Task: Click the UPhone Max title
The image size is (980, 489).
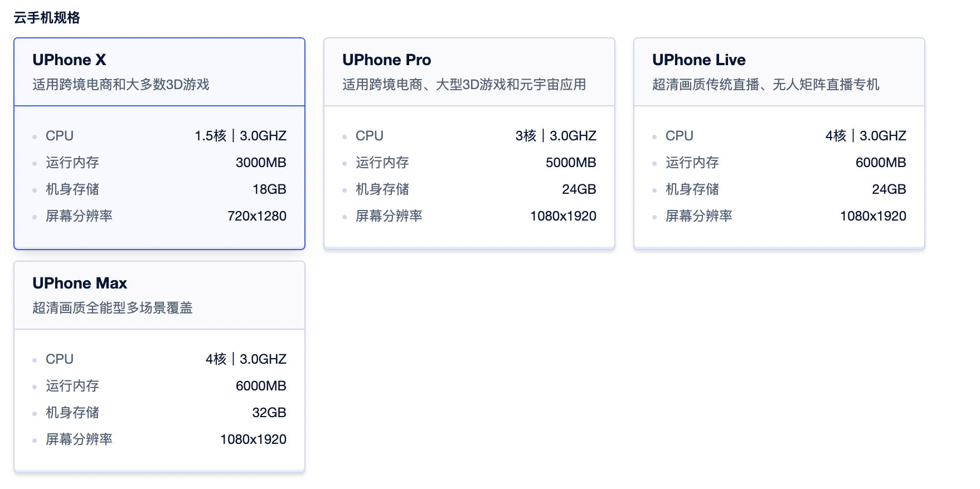Action: (80, 283)
